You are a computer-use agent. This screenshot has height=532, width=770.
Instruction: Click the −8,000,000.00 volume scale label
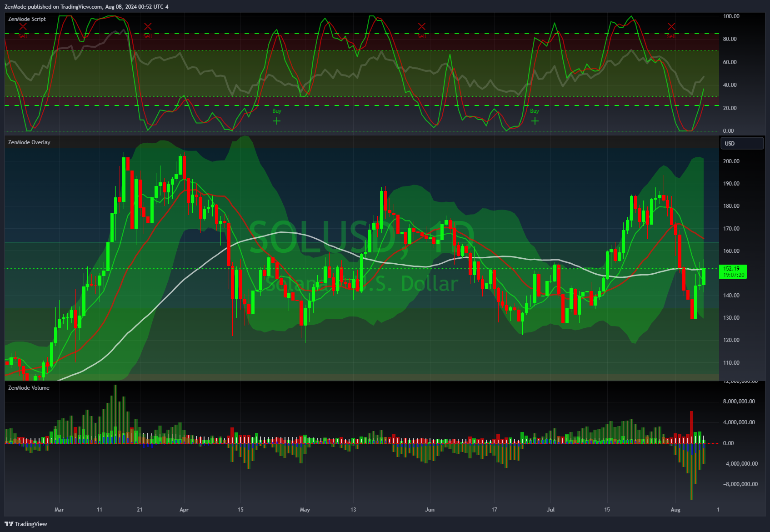[x=740, y=484]
